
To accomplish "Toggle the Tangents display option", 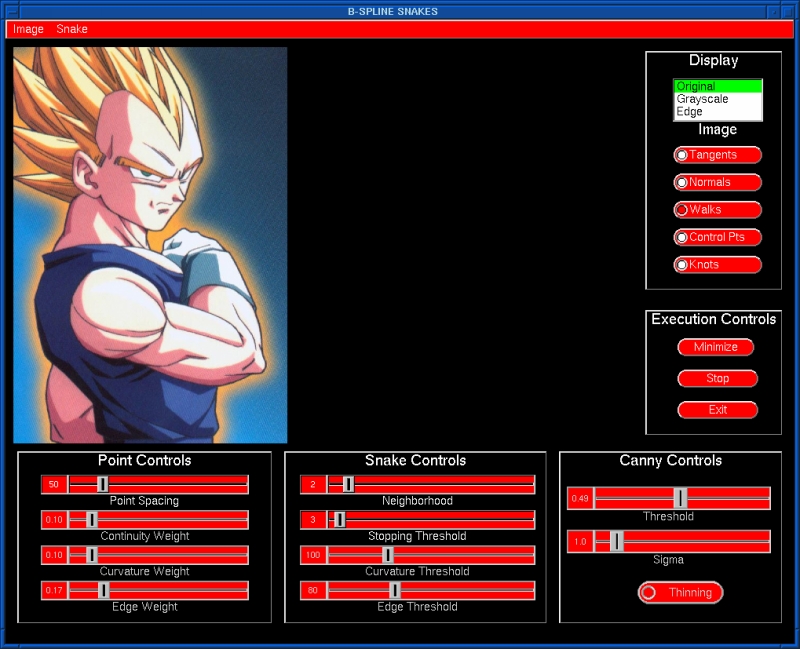I will (x=717, y=155).
